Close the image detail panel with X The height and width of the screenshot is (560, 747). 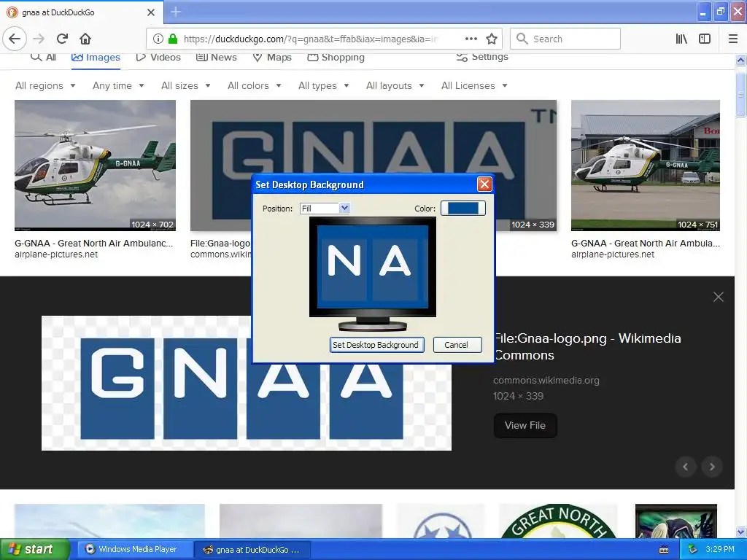point(719,297)
